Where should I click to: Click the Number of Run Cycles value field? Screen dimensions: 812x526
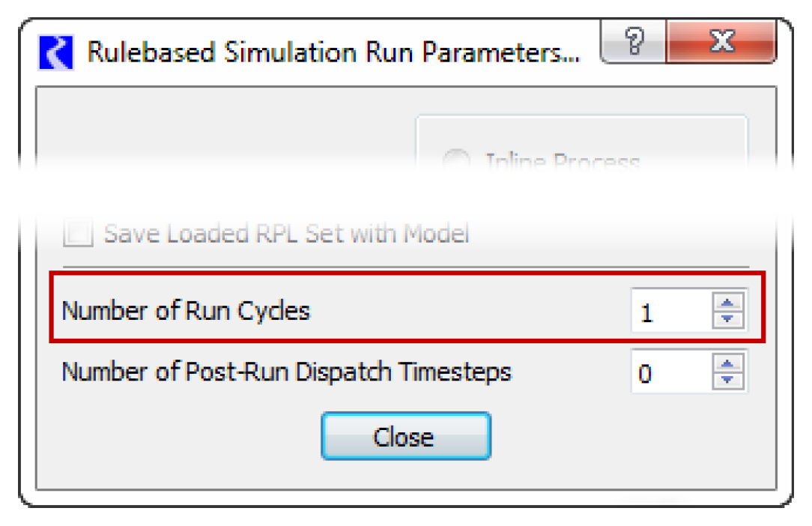670,311
